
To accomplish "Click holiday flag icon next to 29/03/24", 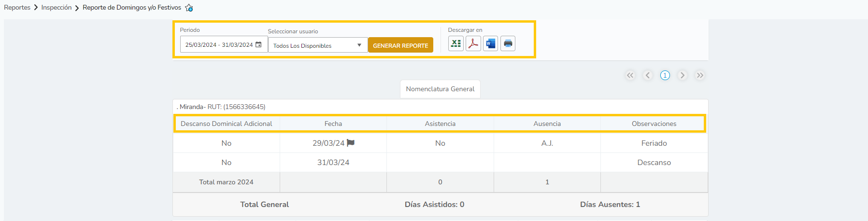I will pyautogui.click(x=351, y=143).
